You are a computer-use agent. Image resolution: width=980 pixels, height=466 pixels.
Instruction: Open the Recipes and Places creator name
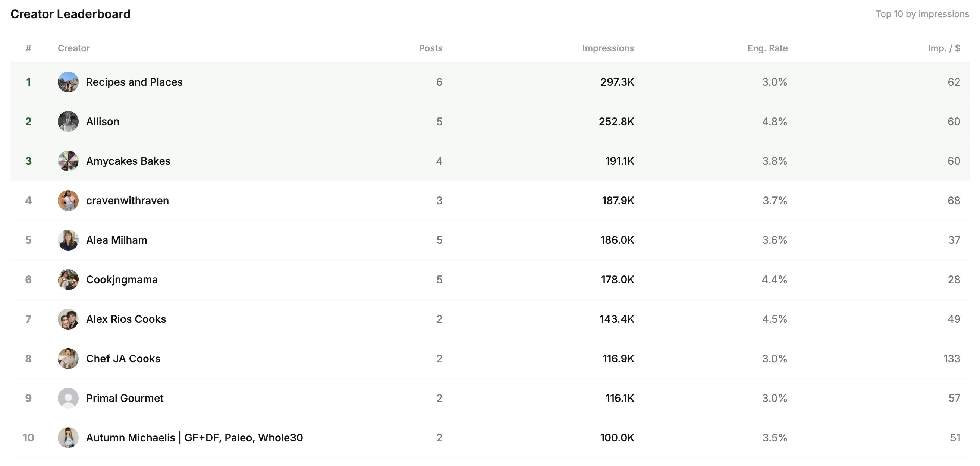[134, 82]
